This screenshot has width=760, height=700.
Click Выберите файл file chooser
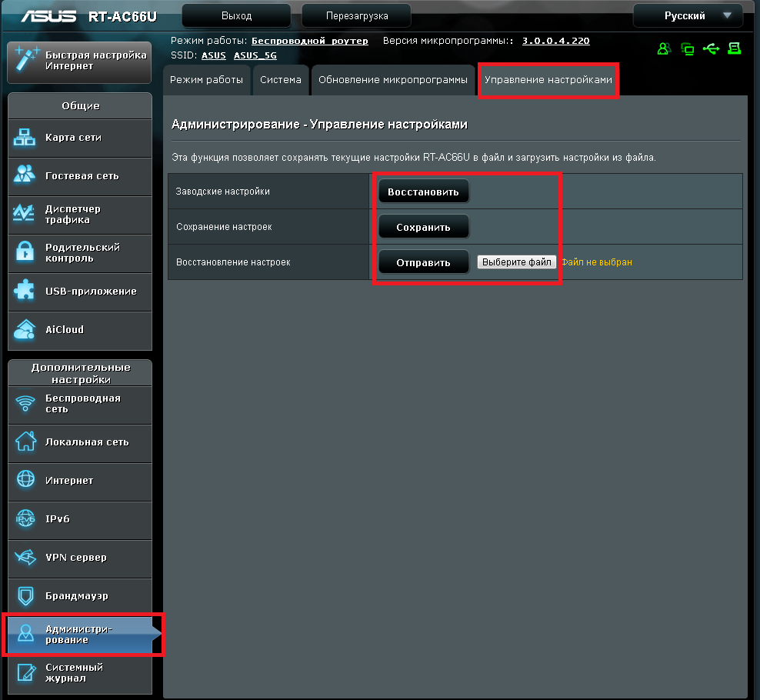[x=516, y=262]
